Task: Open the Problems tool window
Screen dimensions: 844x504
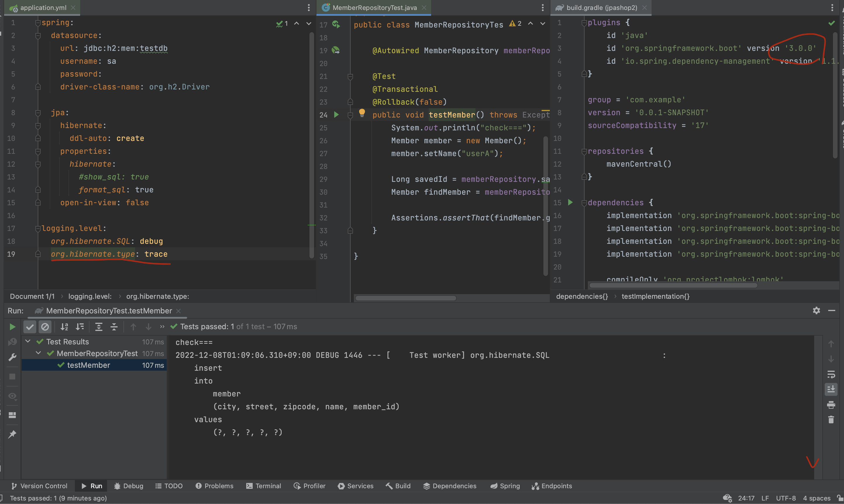Action: click(x=214, y=486)
